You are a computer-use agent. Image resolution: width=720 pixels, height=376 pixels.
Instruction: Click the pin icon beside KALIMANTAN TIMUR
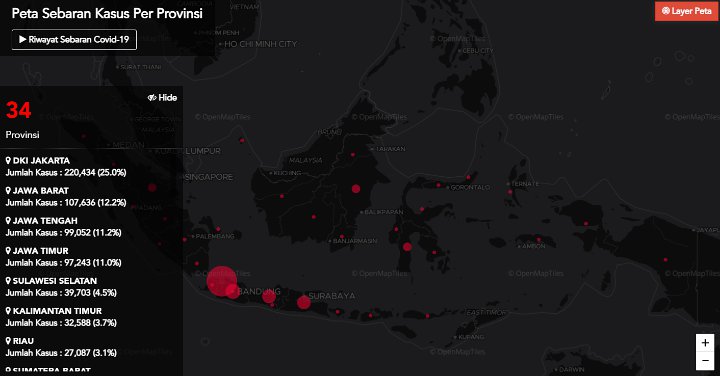click(8, 311)
